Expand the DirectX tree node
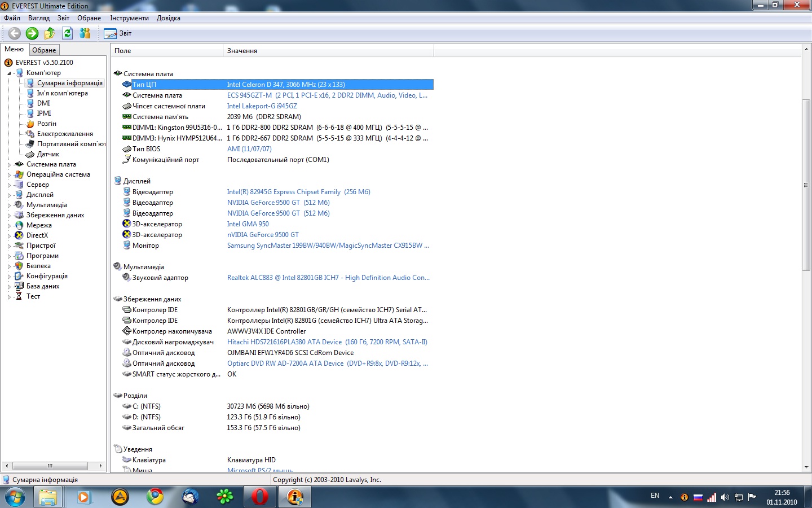 pyautogui.click(x=9, y=236)
